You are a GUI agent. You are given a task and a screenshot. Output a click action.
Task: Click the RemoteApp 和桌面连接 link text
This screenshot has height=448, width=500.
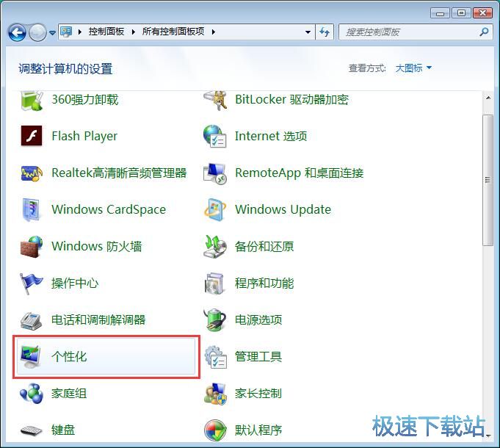[299, 173]
